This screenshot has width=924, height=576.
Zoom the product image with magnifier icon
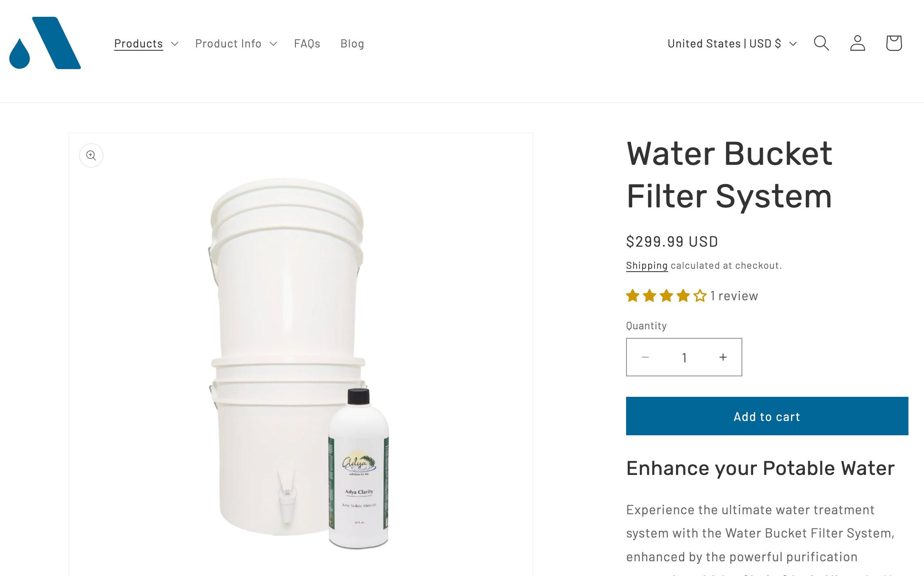(x=91, y=155)
